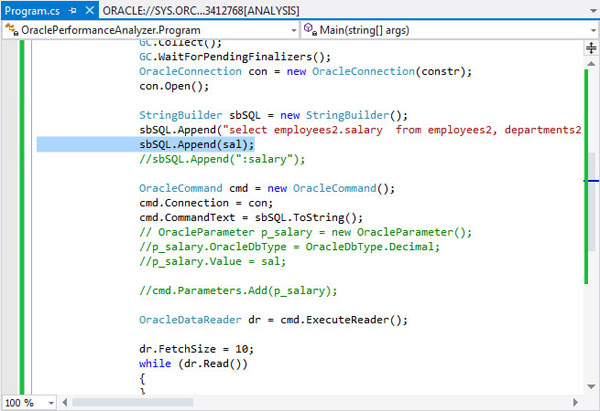Click the //p_salary.Value = sal; comment
The width and height of the screenshot is (600, 411).
212,262
